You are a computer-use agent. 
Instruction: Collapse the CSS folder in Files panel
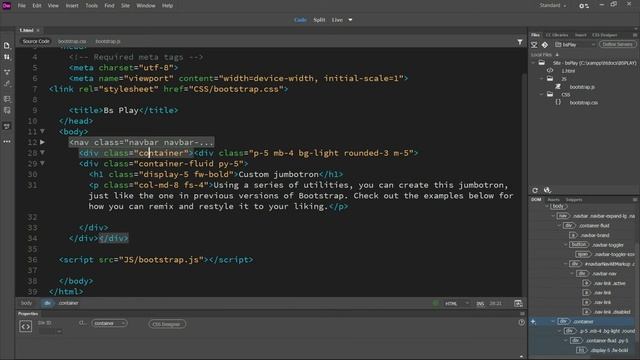542,94
